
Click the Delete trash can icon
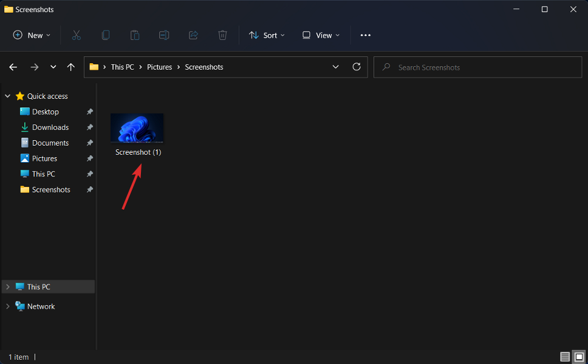[222, 35]
